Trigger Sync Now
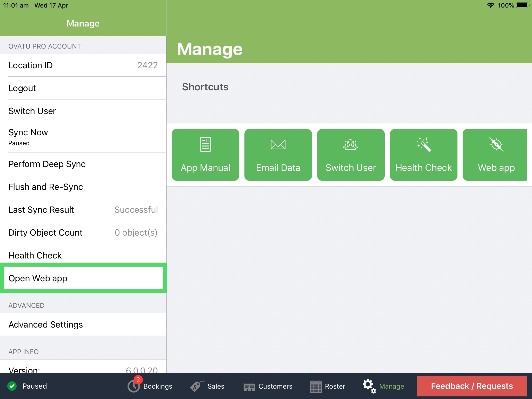532x399 pixels. point(83,137)
